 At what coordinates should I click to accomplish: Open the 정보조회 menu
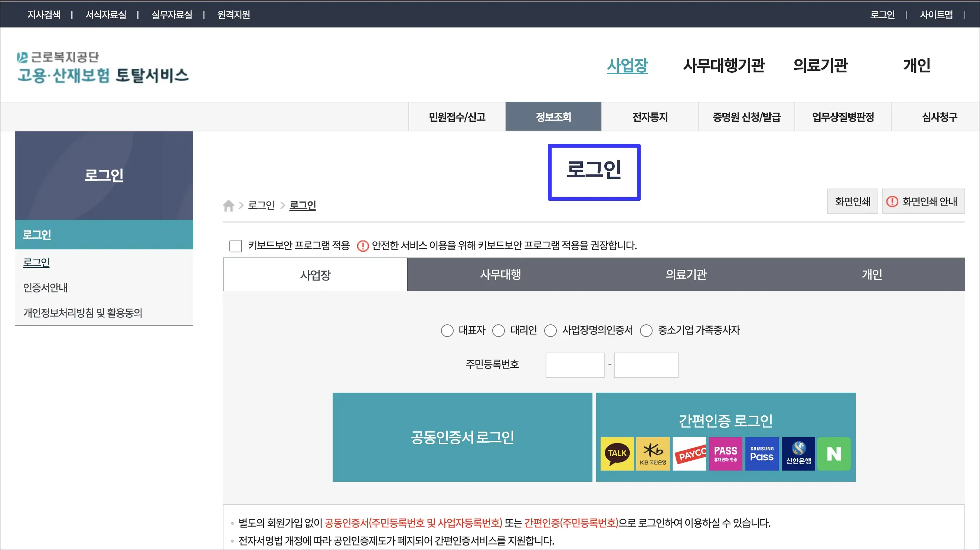tap(553, 117)
